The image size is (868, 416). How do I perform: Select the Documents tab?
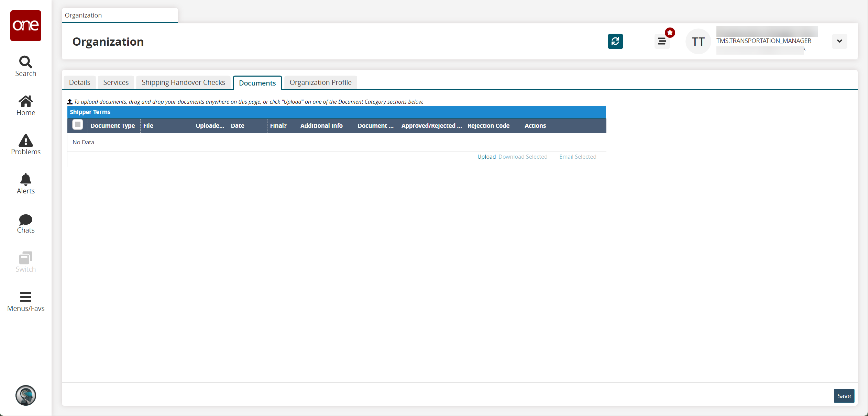pos(257,83)
